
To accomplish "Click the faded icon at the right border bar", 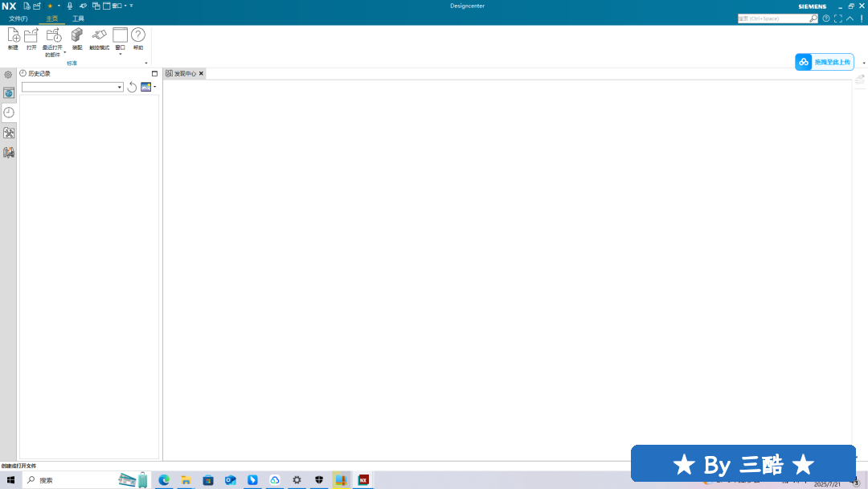I will tap(860, 80).
